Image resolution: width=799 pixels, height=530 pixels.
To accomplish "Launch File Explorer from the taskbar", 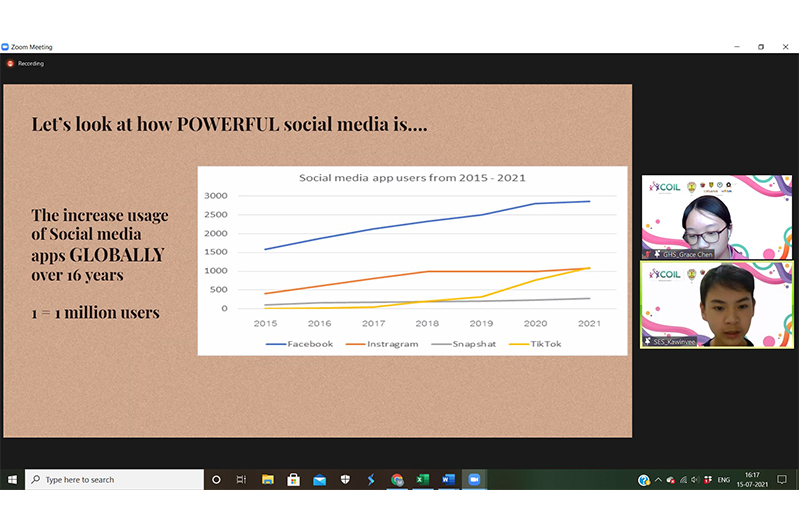I will [x=268, y=480].
